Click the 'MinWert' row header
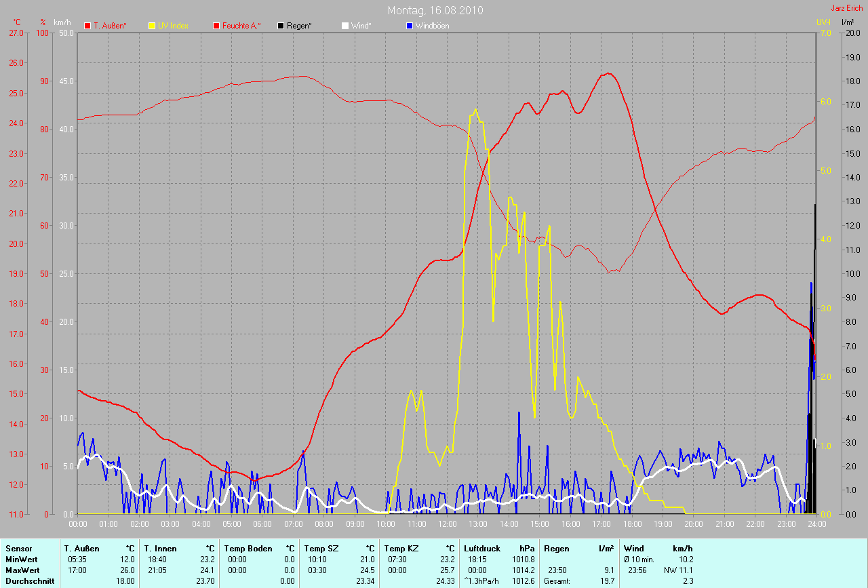The image size is (868, 588). (x=21, y=560)
